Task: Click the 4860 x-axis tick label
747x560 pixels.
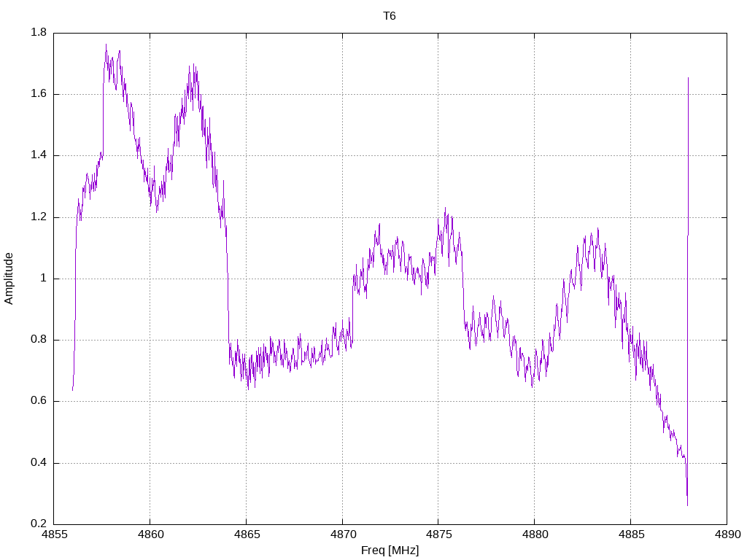Action: tap(150, 534)
